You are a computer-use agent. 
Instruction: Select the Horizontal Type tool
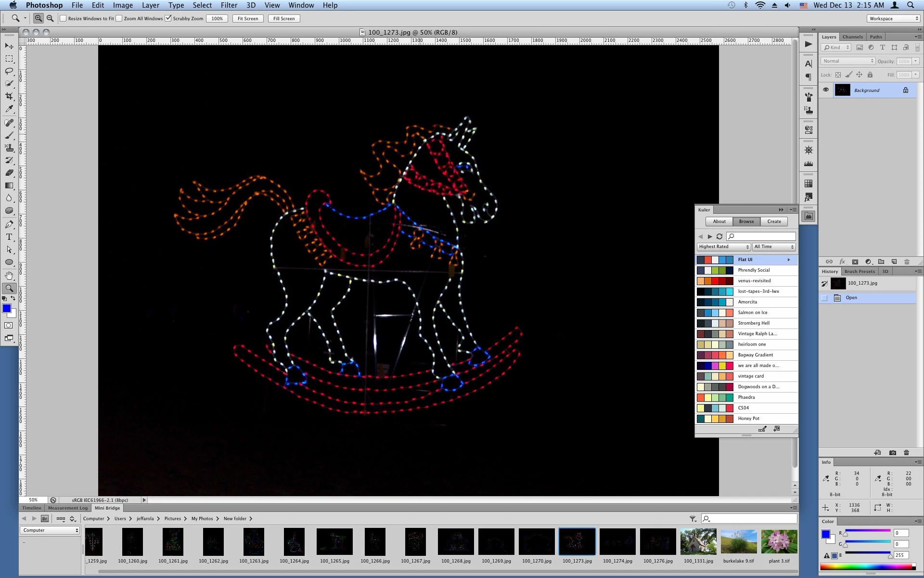coord(9,237)
